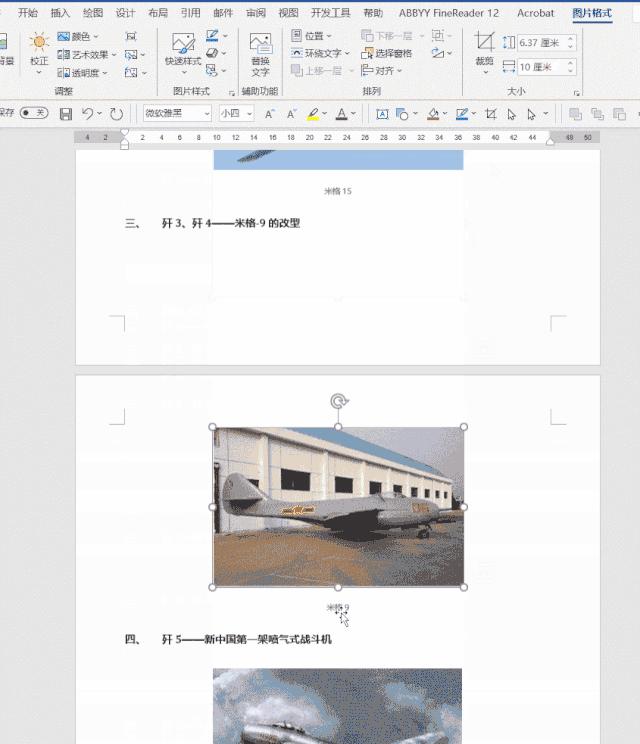Image resolution: width=640 pixels, height=744 pixels.
Task: Open the 颜色 picture color menu
Action: 78,37
